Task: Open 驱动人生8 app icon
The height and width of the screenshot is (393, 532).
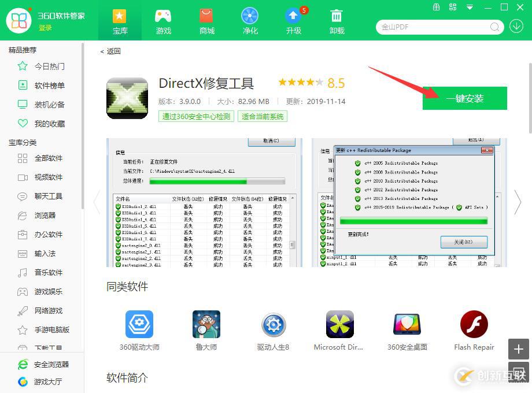Action: coord(274,324)
